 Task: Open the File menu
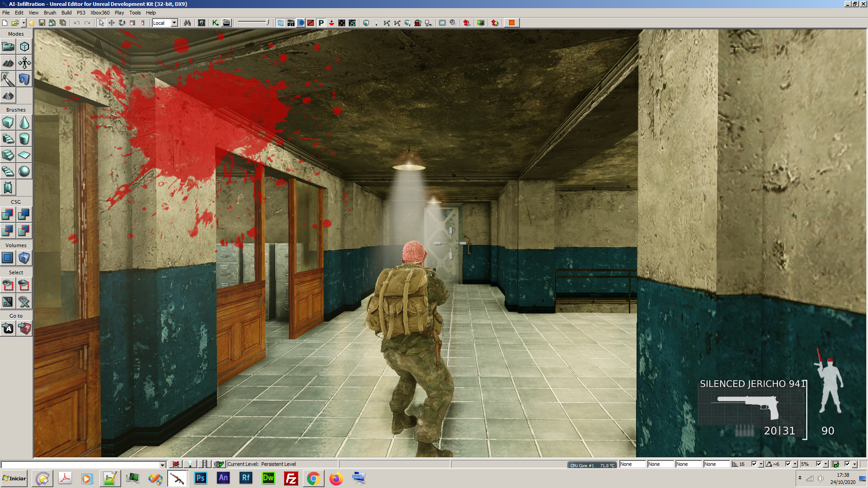6,13
